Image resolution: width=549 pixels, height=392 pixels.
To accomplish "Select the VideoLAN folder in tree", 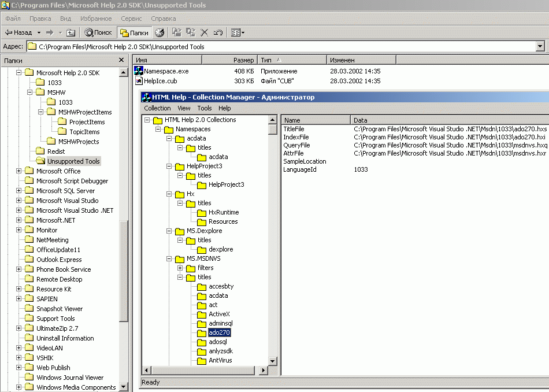I will click(x=49, y=348).
